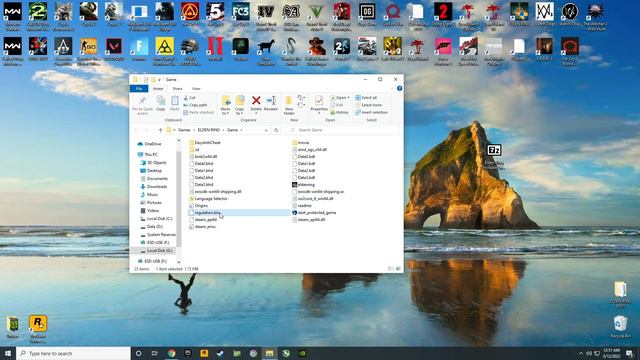Select Data (D:) in the navigation pane

pos(151,227)
